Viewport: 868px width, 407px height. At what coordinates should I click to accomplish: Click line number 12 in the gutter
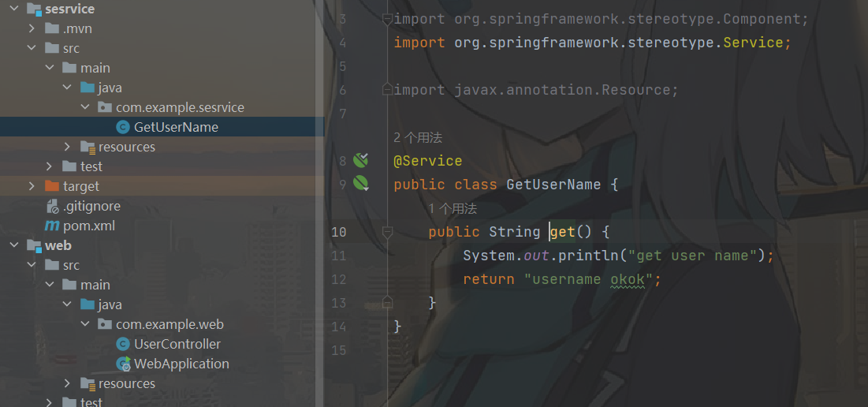(339, 279)
